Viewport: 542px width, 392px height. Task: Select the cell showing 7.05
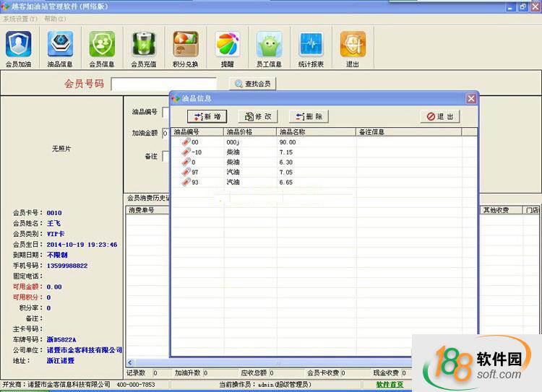click(286, 172)
